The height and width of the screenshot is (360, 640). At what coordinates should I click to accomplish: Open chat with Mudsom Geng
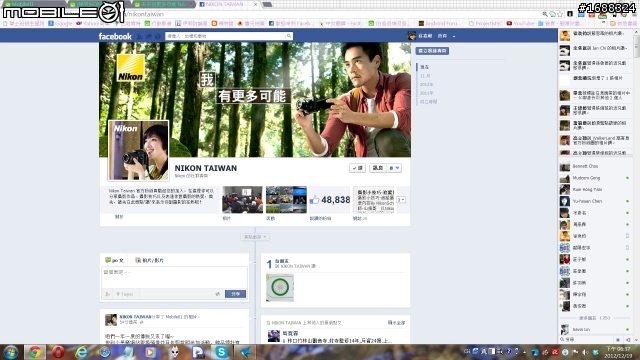[x=595, y=178]
